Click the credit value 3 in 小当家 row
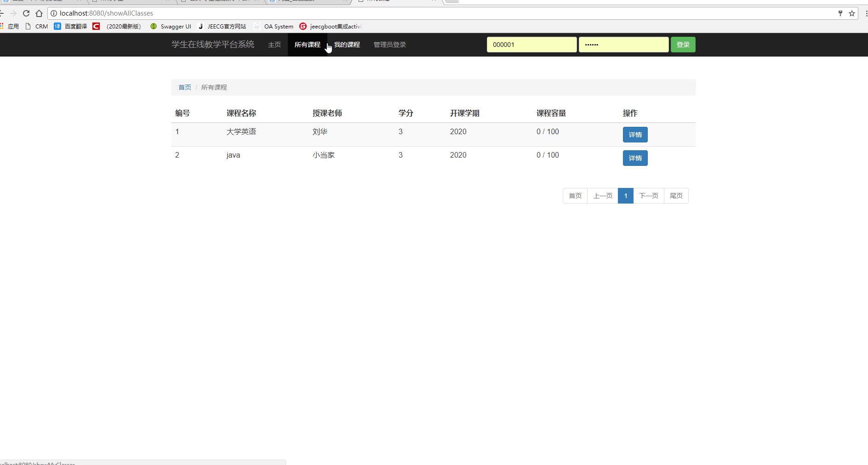 [400, 155]
